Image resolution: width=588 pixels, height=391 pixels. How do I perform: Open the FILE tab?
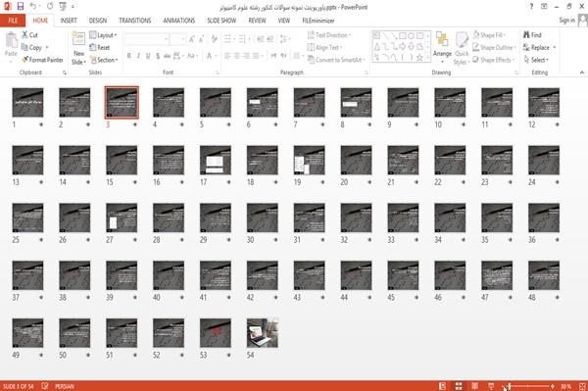[x=13, y=21]
